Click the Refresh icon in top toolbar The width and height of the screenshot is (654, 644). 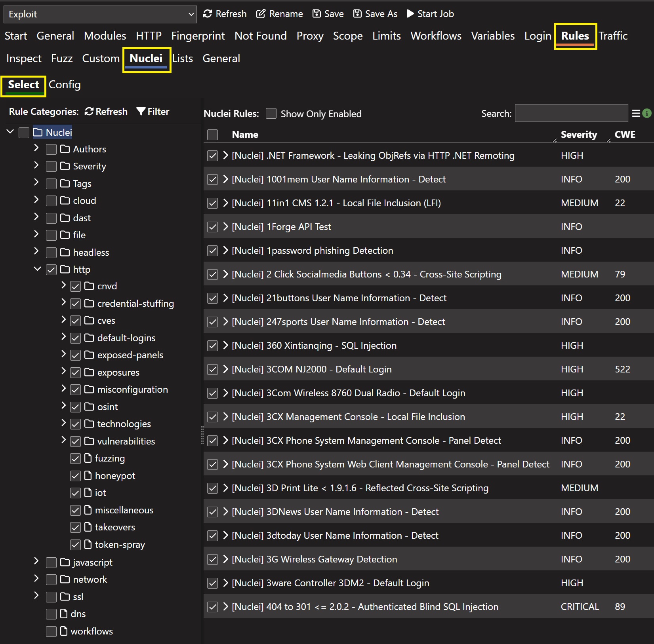tap(208, 14)
